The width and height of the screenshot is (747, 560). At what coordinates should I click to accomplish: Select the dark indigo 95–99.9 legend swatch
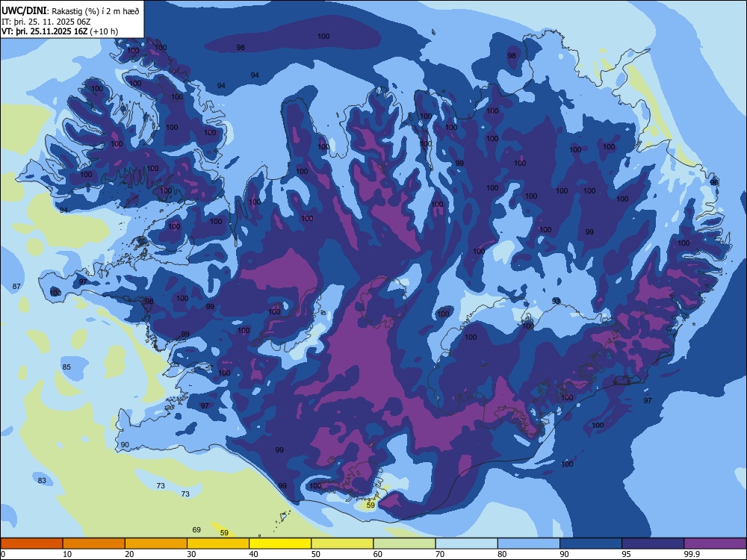653,544
